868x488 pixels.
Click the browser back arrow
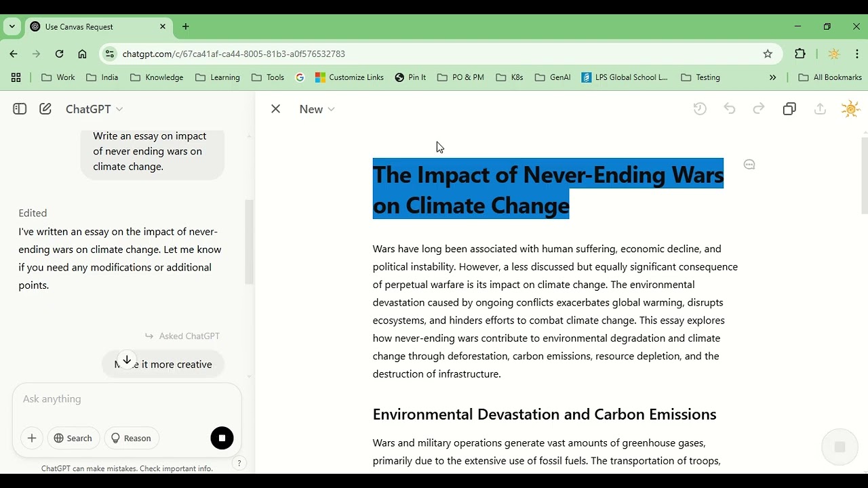coord(14,54)
